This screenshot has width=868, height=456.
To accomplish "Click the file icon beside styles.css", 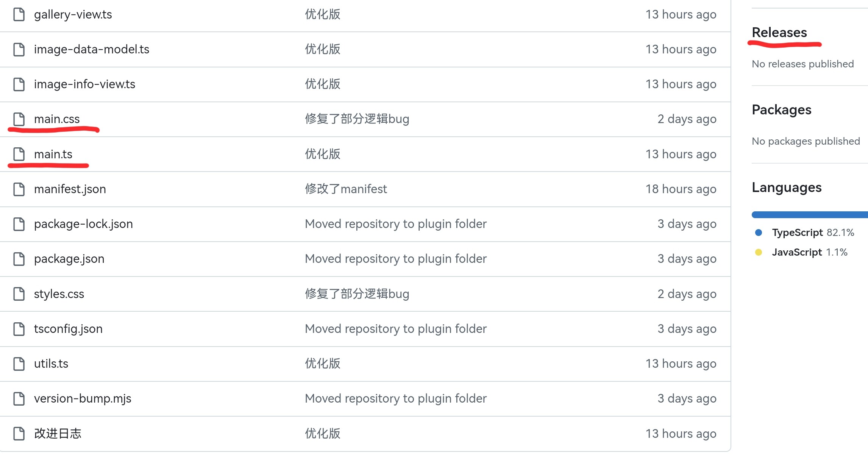I will (19, 294).
